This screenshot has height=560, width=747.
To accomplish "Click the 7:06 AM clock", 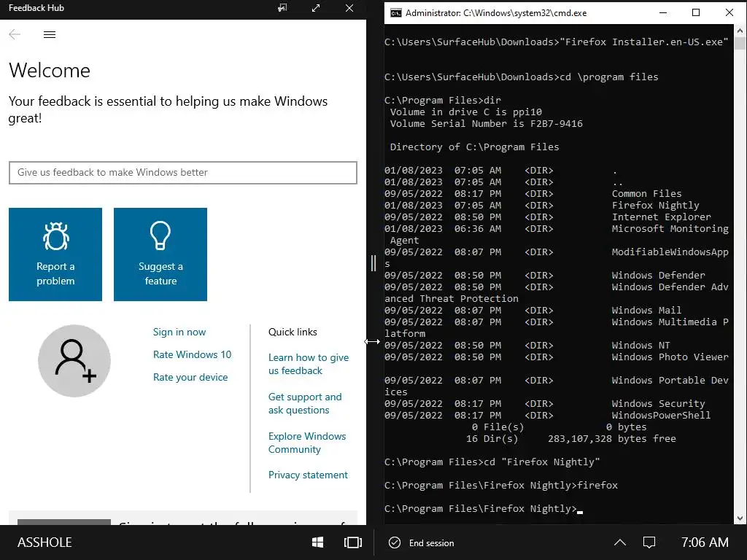I will coord(705,542).
